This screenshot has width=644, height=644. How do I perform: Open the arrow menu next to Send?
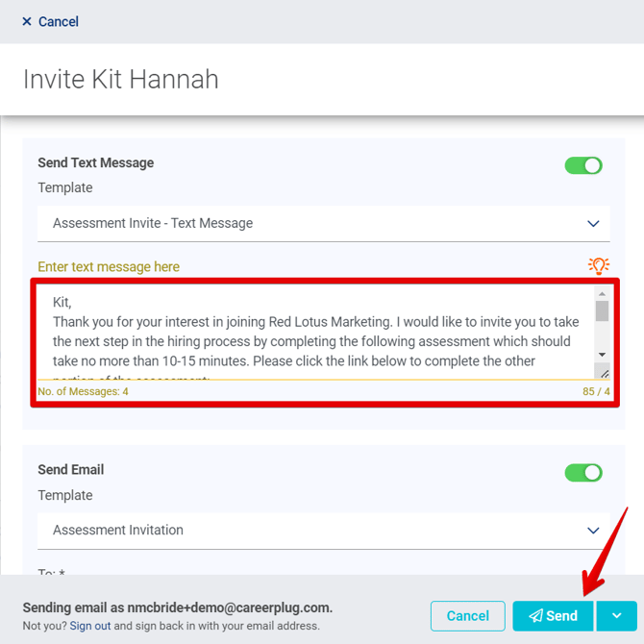616,616
